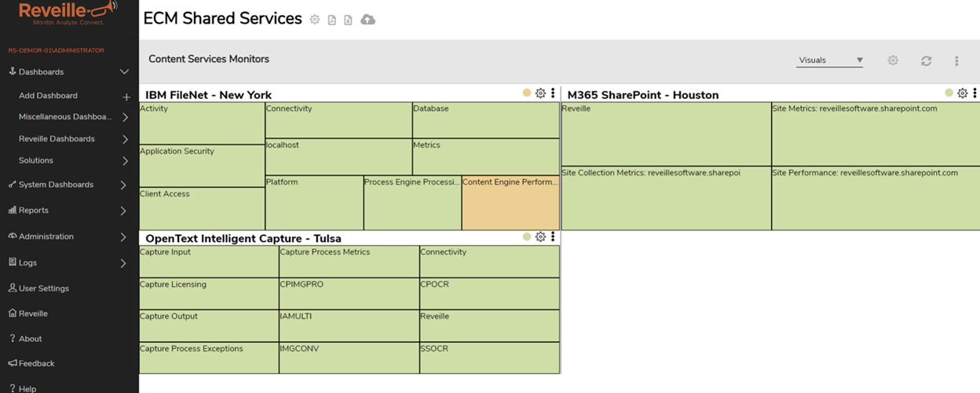Open the Visuals view dropdown
This screenshot has height=393, width=980.
[x=830, y=61]
